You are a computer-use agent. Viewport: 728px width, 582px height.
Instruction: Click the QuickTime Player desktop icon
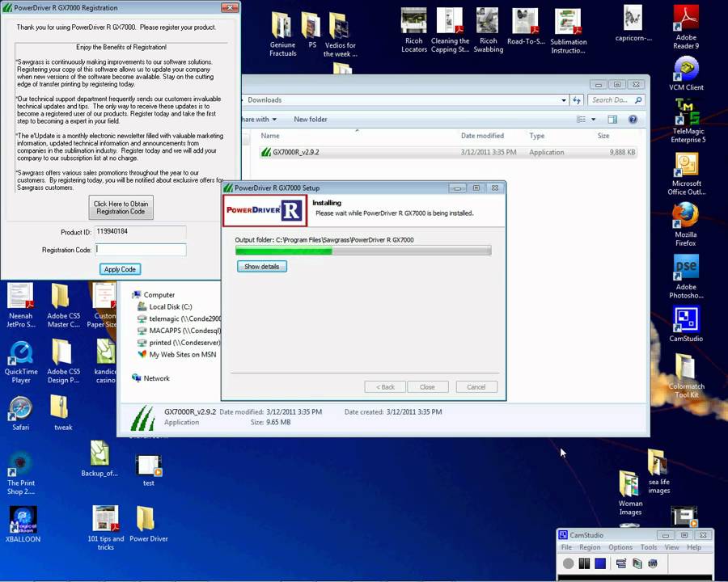(x=21, y=362)
